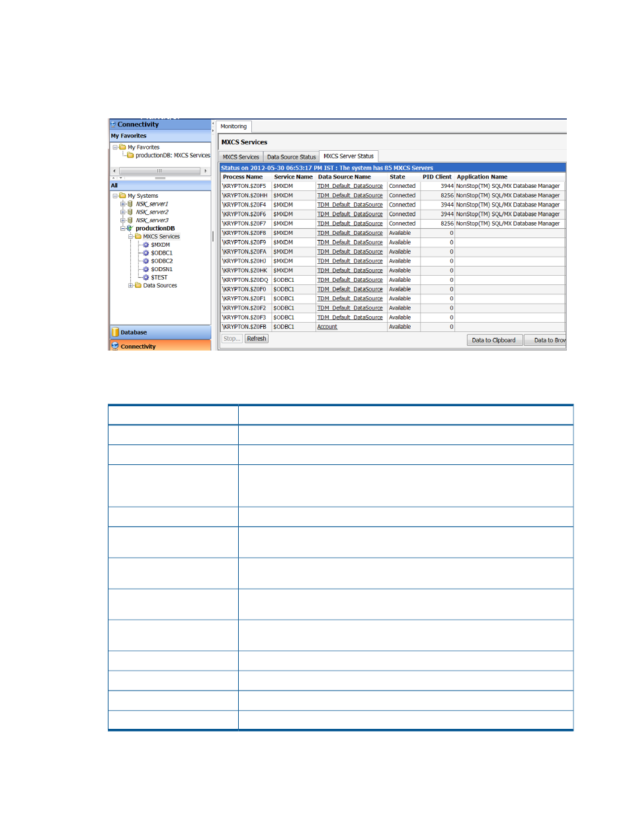Select productionDB: MXCS Services favorite
This screenshot has width=631, height=840.
tap(173, 155)
